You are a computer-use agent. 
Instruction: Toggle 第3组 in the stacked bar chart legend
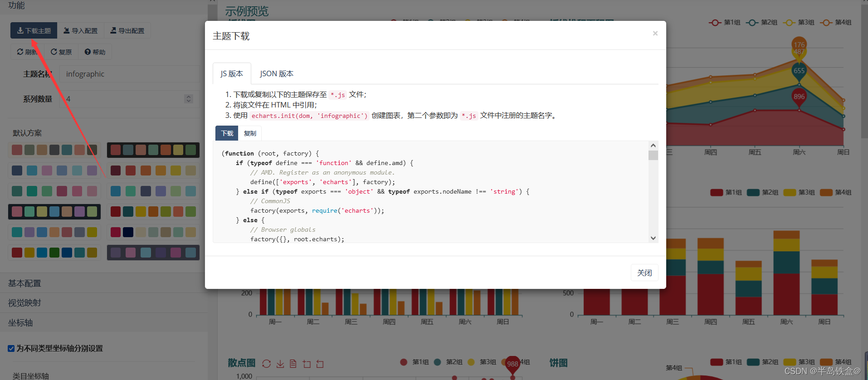coord(800,192)
